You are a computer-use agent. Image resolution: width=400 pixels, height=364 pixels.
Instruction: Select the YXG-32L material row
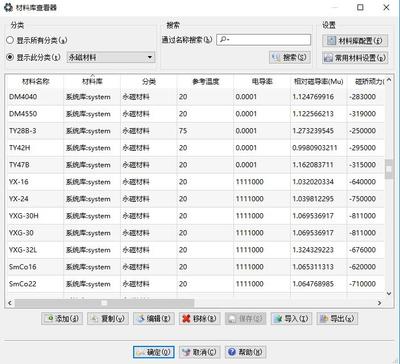click(x=196, y=250)
